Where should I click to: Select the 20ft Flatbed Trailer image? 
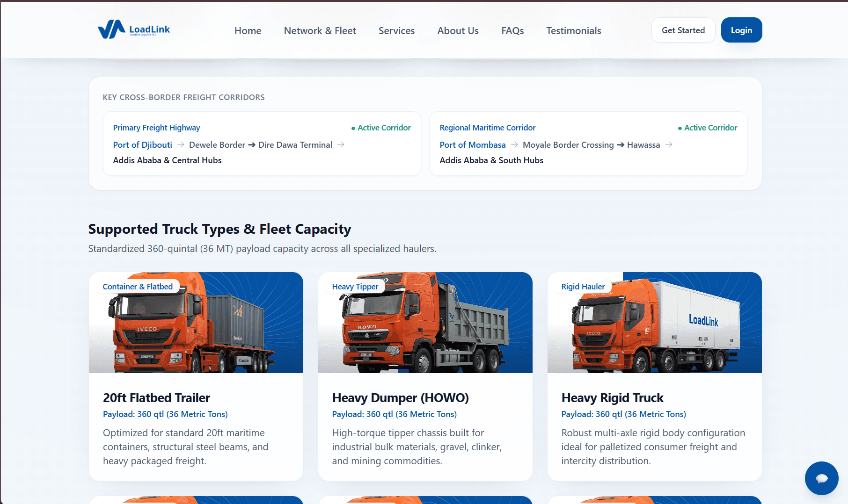pos(196,323)
